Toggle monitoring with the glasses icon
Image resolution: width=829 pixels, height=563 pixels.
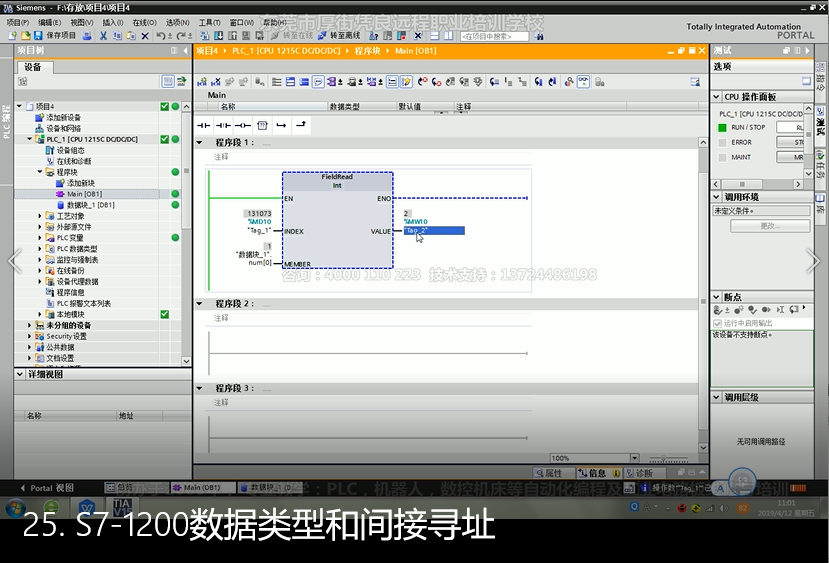click(583, 82)
